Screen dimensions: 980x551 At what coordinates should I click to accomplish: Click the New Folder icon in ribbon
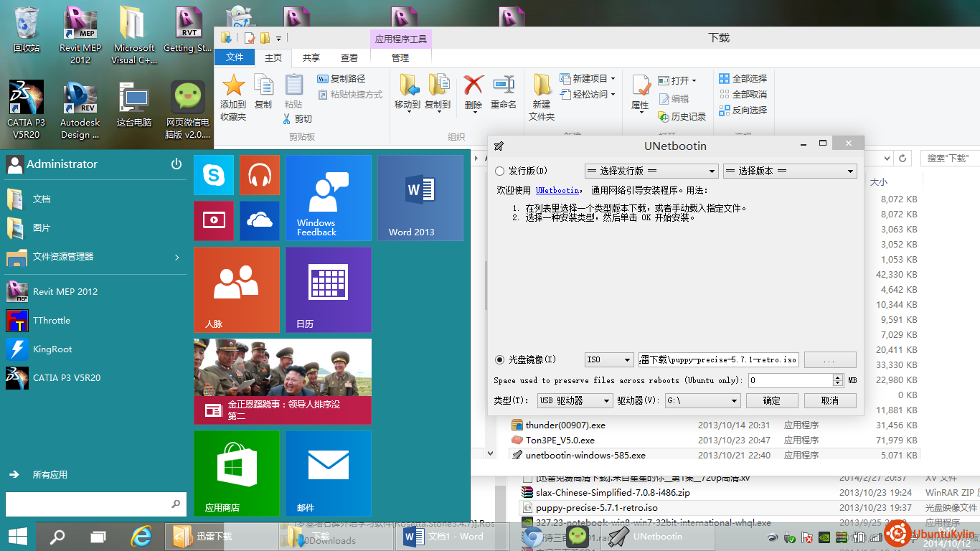point(542,97)
